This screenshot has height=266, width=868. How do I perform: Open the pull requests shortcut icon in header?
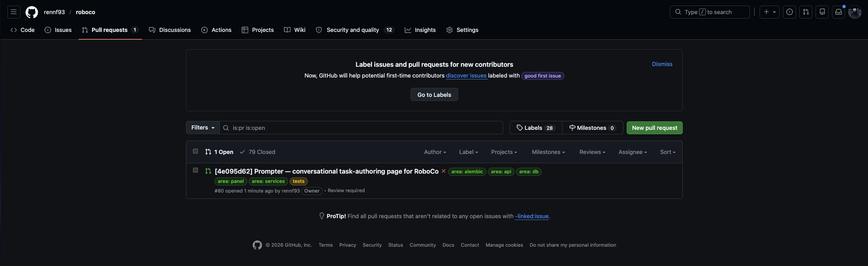(806, 12)
